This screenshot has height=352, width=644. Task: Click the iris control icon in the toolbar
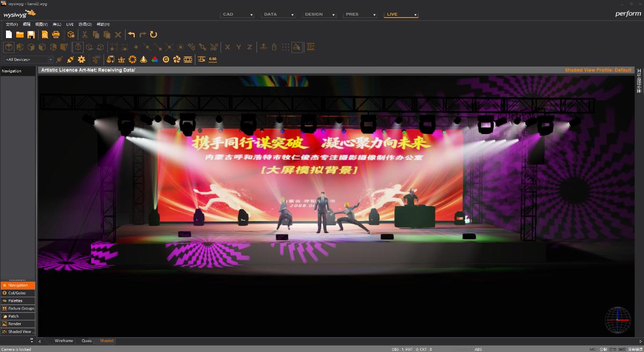pos(133,59)
